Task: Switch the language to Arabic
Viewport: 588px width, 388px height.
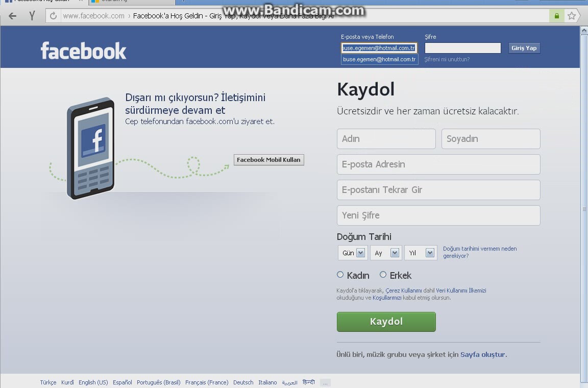Action: (x=289, y=382)
